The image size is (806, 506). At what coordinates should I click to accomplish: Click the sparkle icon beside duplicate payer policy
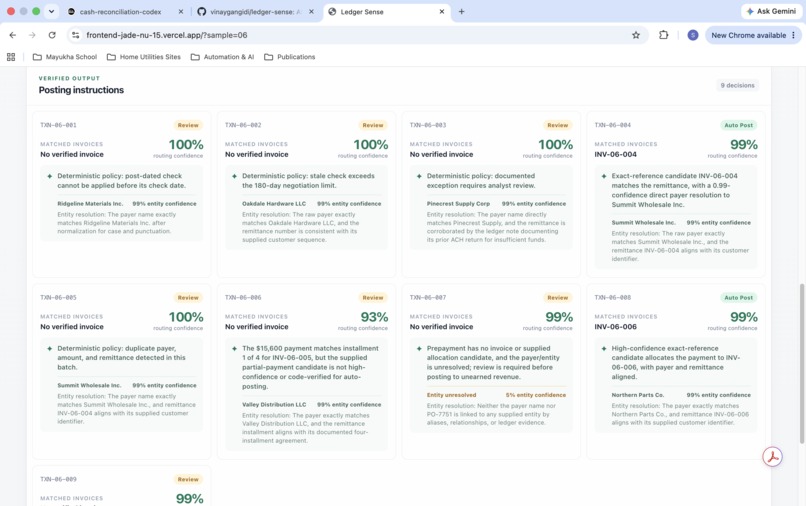click(x=49, y=348)
